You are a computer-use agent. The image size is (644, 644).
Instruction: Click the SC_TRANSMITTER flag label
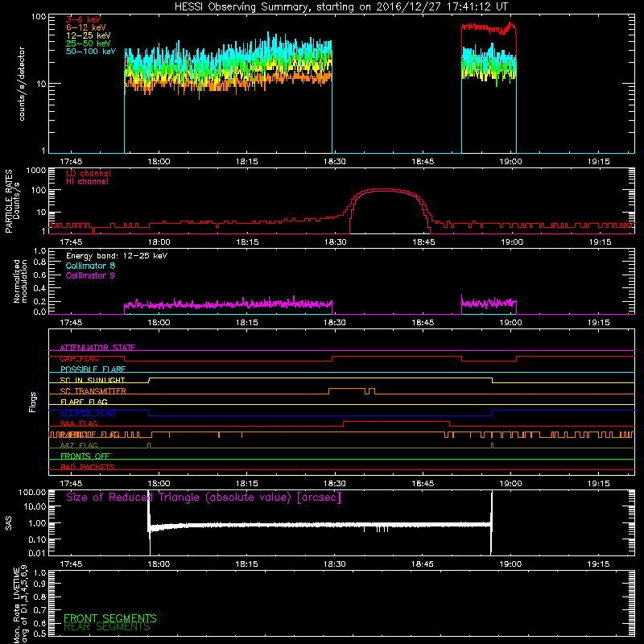coord(93,391)
